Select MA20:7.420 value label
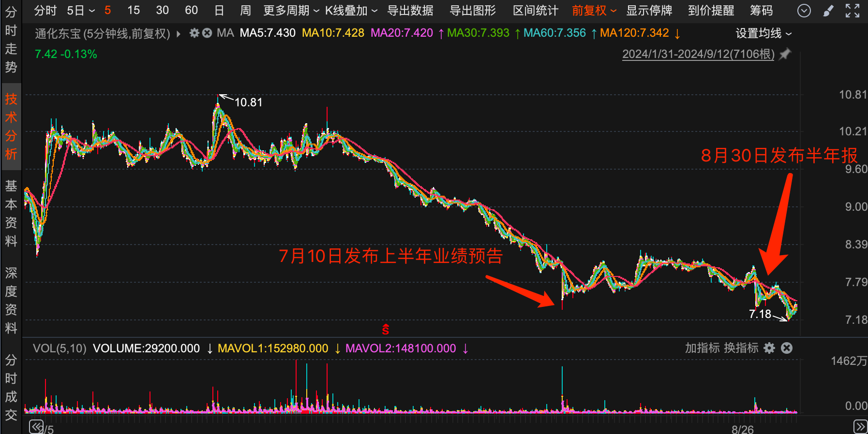The image size is (868, 434). coord(402,33)
